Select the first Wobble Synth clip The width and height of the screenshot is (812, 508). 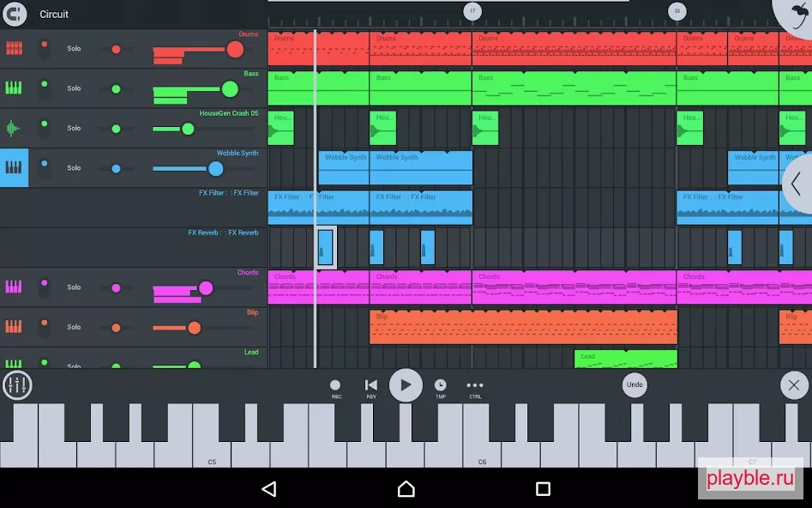pos(343,167)
